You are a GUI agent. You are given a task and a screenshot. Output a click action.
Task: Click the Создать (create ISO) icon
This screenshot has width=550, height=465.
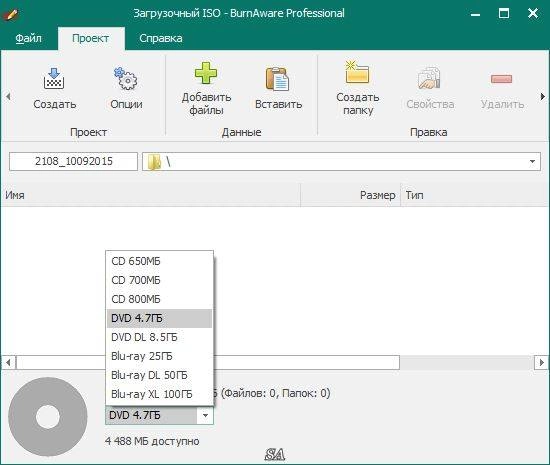[x=54, y=79]
